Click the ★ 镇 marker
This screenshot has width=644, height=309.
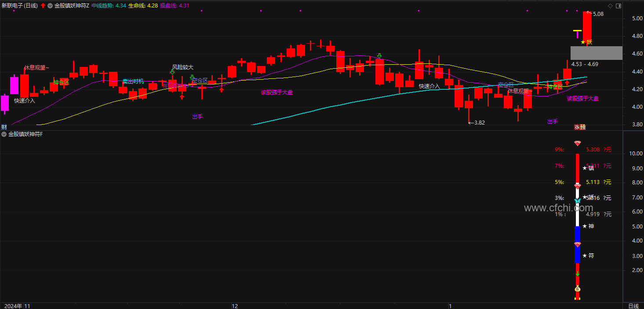pos(588,168)
